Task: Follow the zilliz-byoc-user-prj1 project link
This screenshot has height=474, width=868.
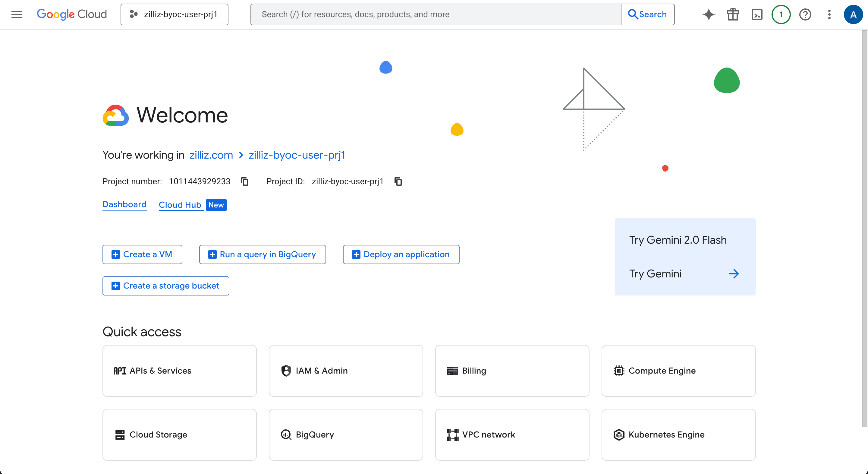Action: 297,155
